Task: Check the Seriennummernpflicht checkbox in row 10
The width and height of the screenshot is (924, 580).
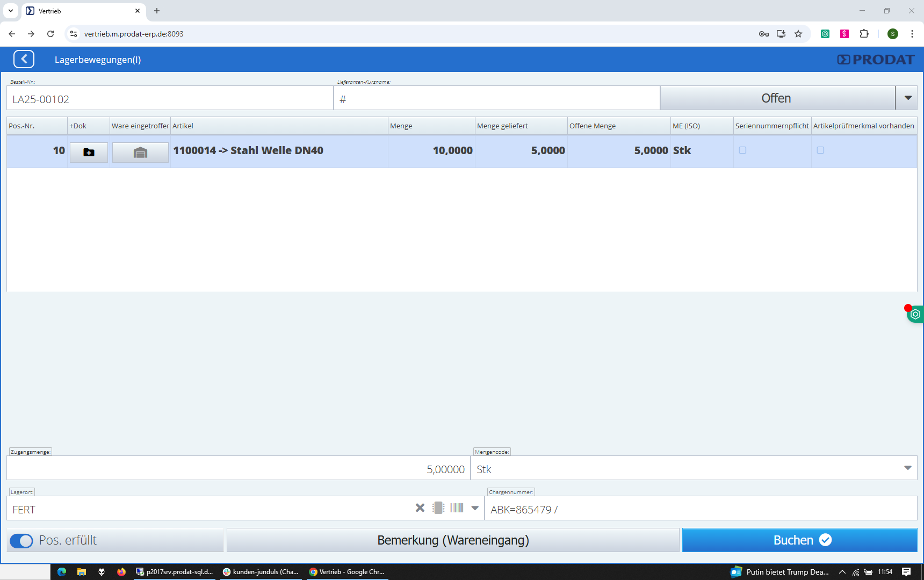Action: coord(742,150)
